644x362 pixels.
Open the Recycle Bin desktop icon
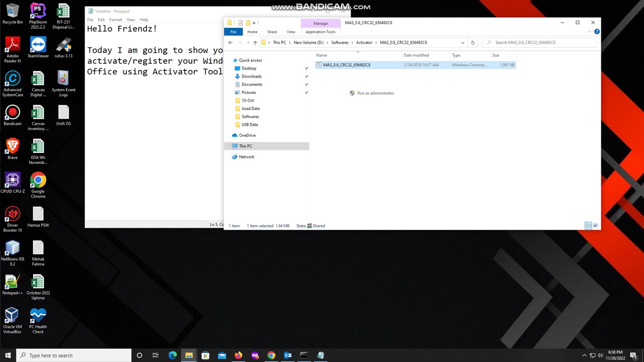[x=13, y=14]
